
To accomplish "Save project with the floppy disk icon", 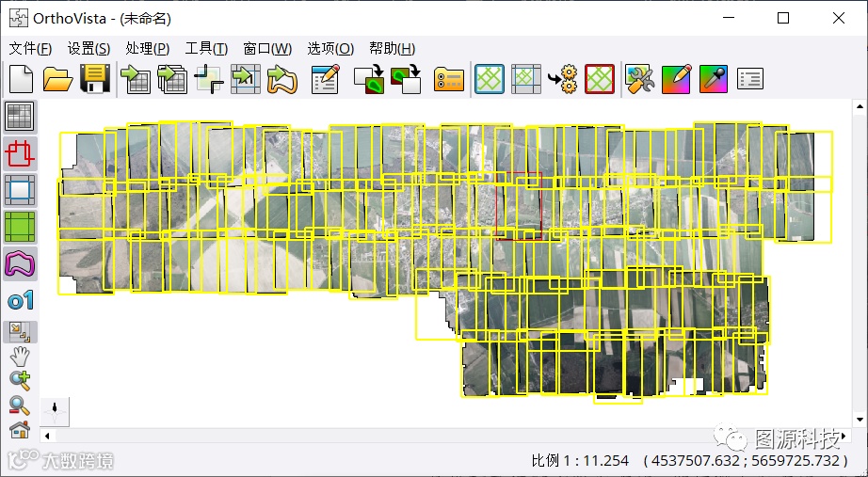I will (95, 79).
